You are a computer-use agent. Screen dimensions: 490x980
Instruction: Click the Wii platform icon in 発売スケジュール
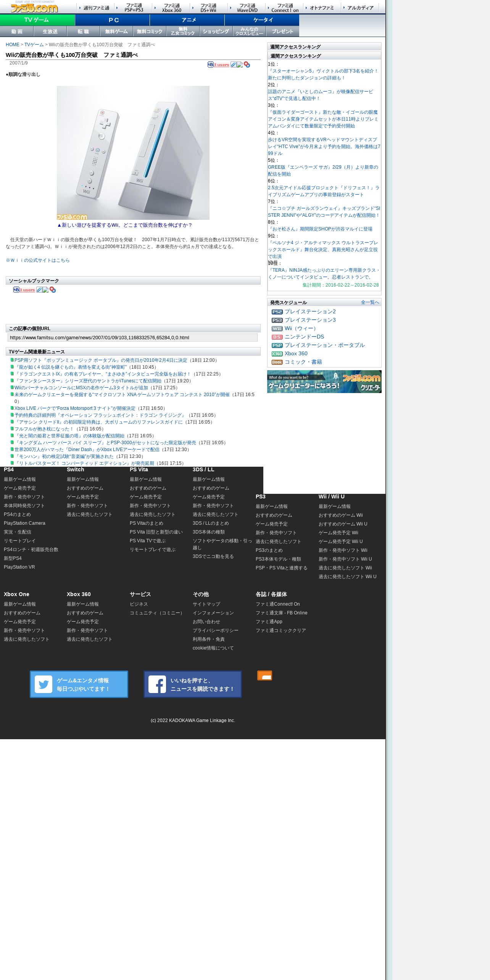tap(277, 329)
